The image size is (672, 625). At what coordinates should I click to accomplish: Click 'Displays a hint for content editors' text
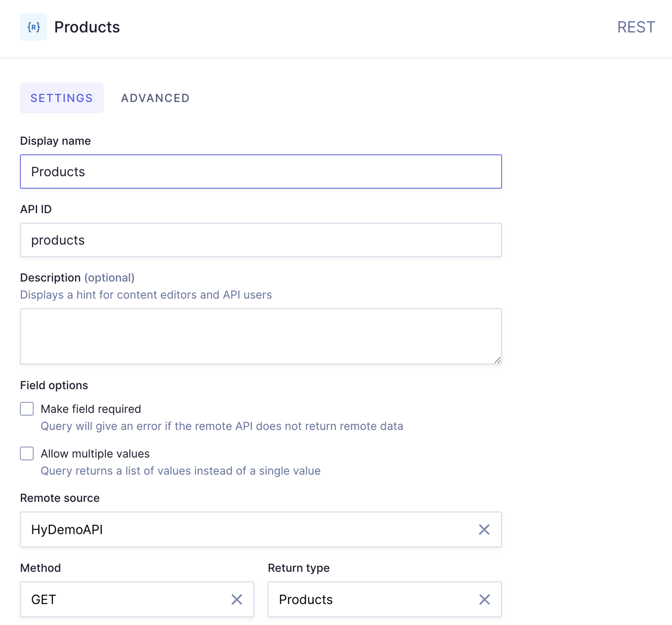[x=146, y=295]
